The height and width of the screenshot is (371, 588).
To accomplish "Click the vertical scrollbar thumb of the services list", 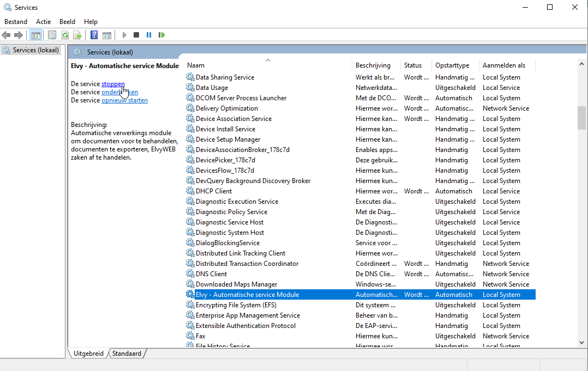I will pyautogui.click(x=581, y=118).
